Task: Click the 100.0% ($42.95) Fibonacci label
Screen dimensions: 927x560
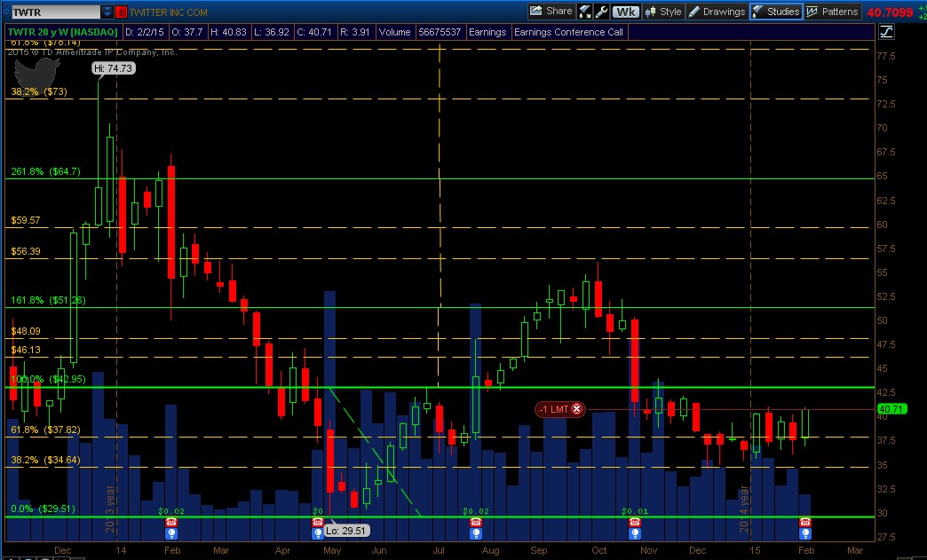Action: click(x=49, y=379)
